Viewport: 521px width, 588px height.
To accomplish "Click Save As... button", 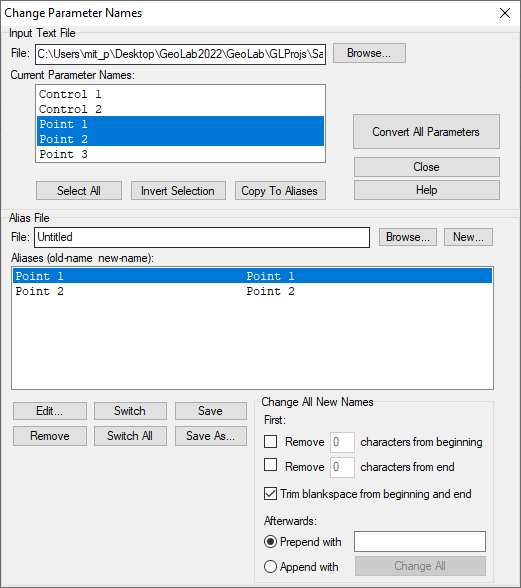I will [x=210, y=436].
